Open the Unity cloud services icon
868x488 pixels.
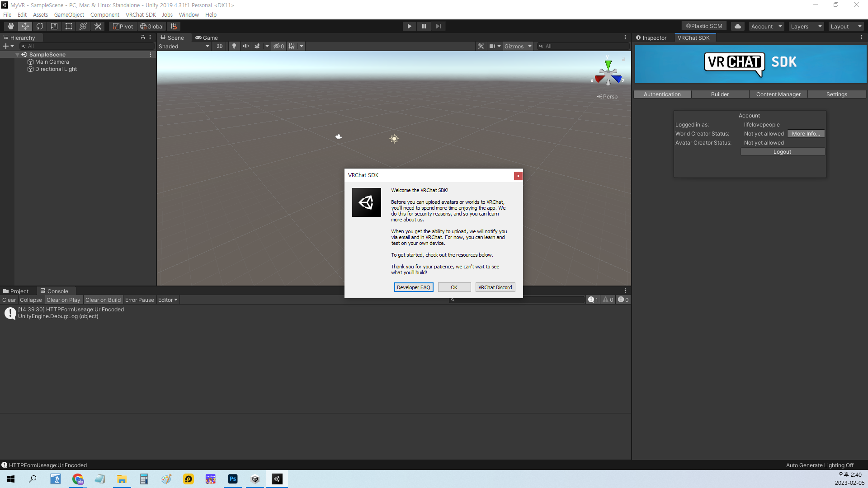point(738,26)
